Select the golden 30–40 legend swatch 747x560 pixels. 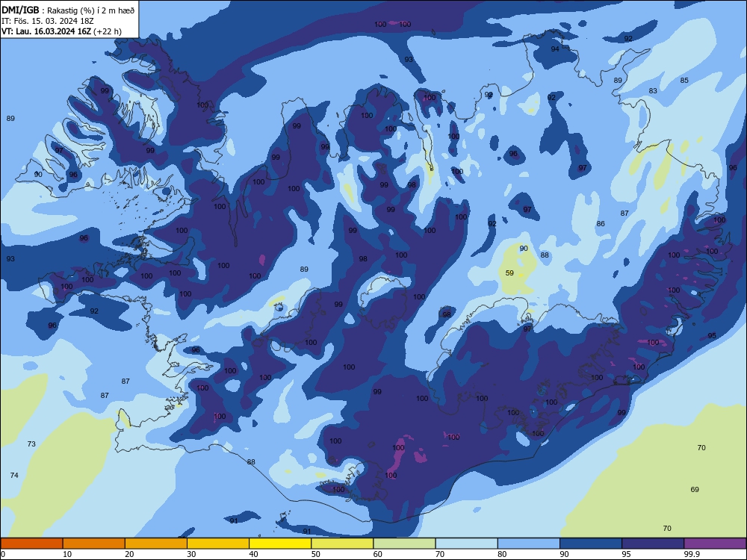[218, 544]
